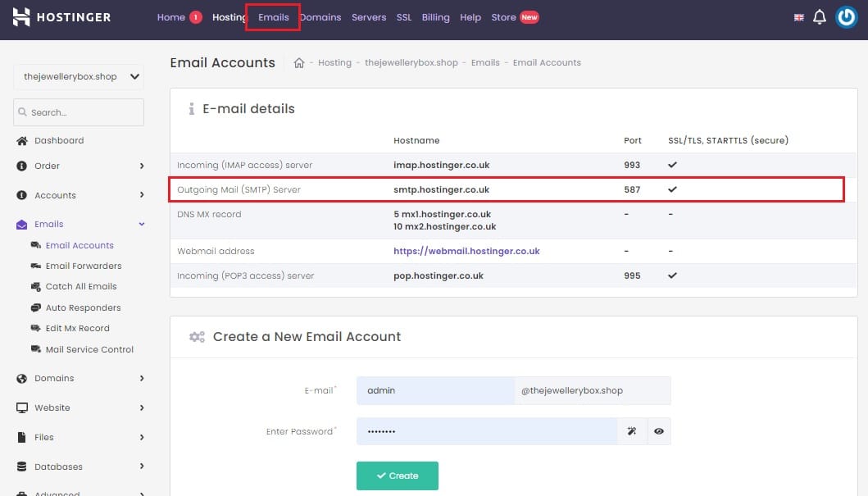This screenshot has width=868, height=496.
Task: Click the Databases stack icon
Action: click(21, 466)
